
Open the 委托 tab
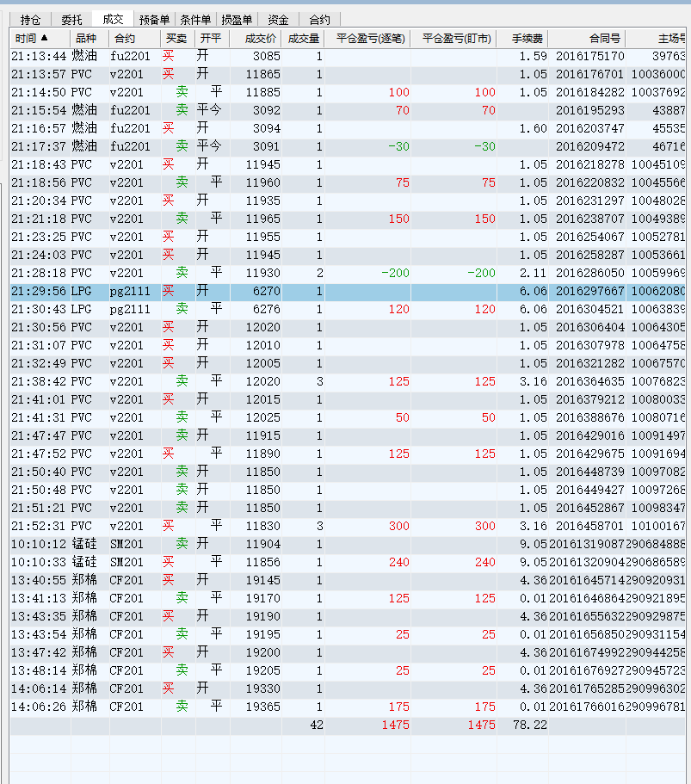[72, 20]
